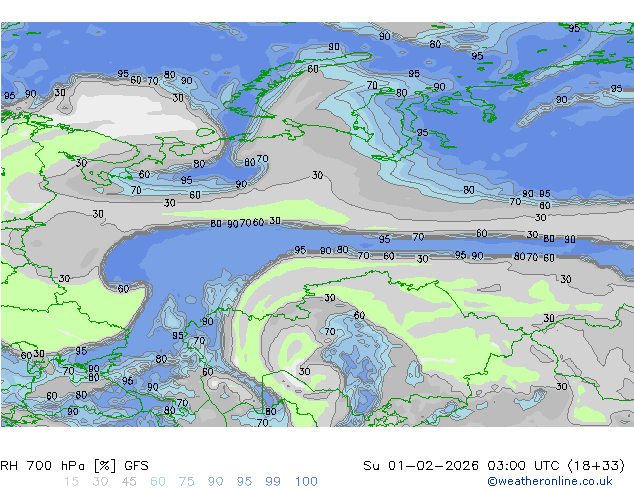Select the legend value 30 in color scale

point(100,482)
